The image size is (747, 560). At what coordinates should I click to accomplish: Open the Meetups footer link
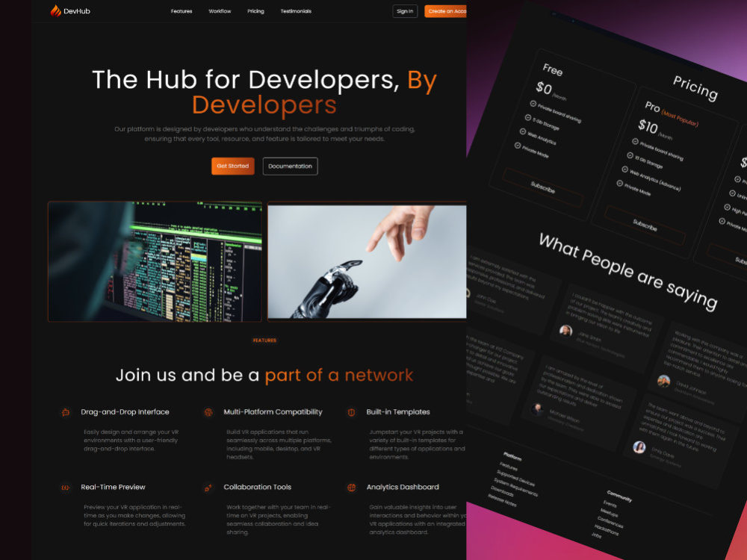pos(610,514)
